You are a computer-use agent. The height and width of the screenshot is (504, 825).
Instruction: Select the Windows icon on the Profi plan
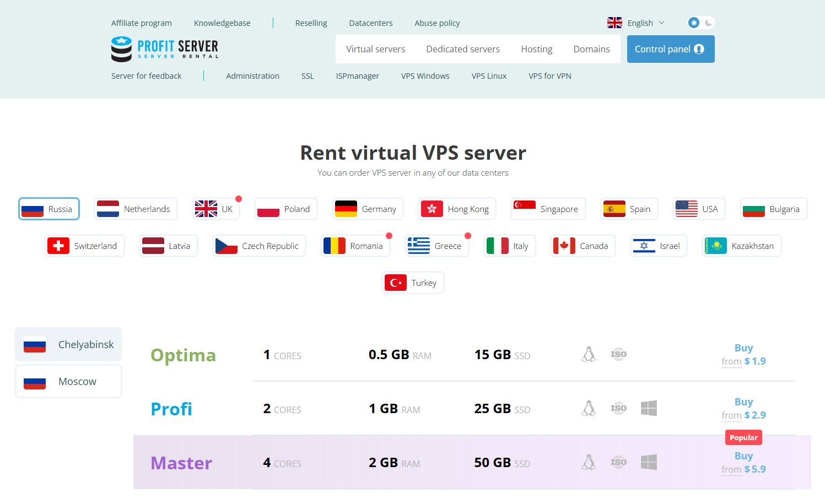pos(649,408)
